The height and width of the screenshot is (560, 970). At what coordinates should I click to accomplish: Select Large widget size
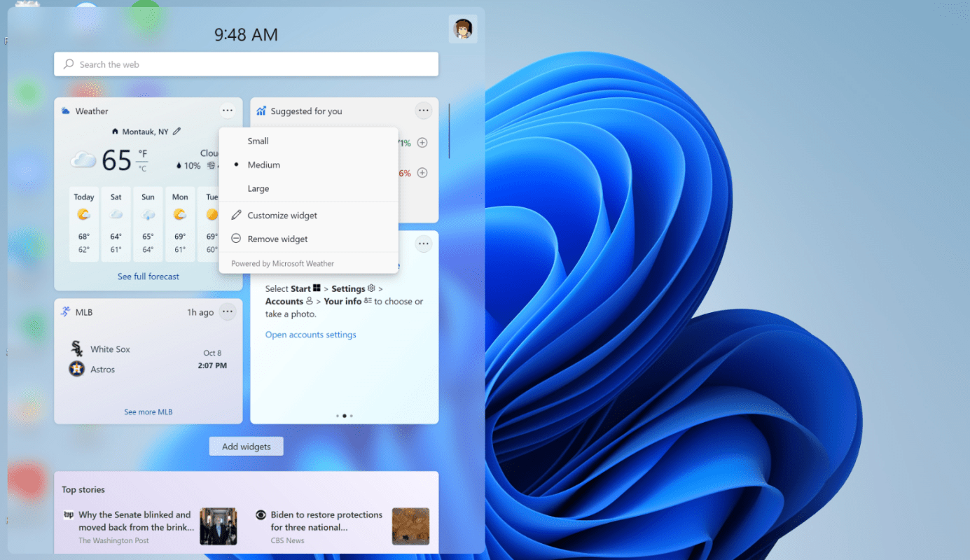point(308,188)
